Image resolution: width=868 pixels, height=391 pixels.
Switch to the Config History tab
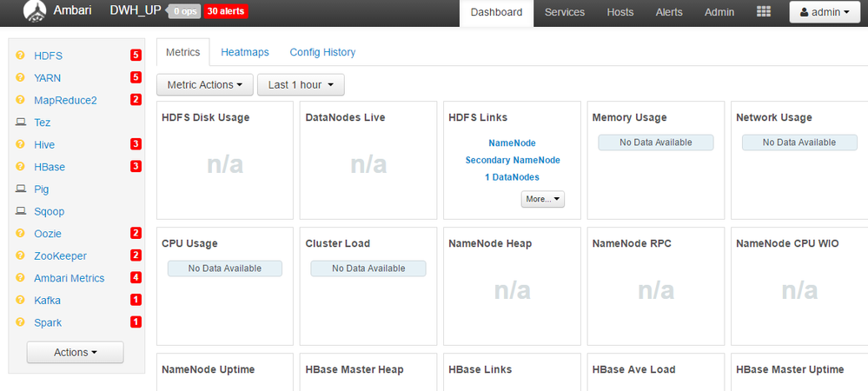322,52
